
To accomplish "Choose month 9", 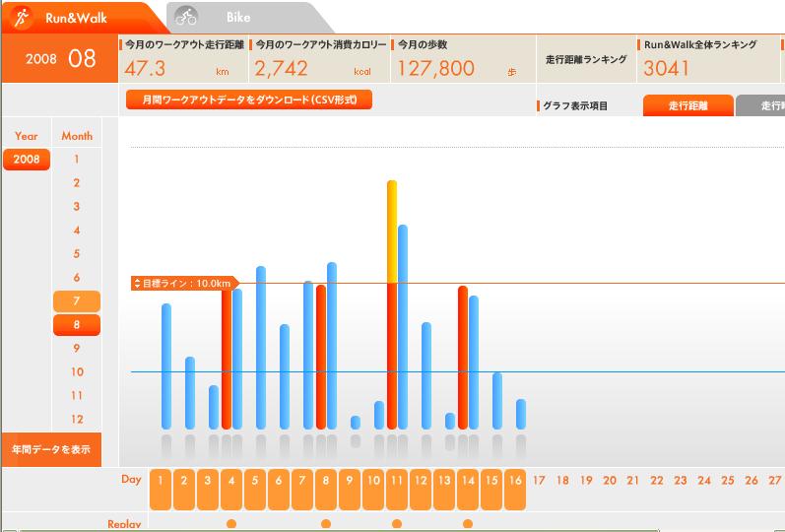I will tap(77, 348).
